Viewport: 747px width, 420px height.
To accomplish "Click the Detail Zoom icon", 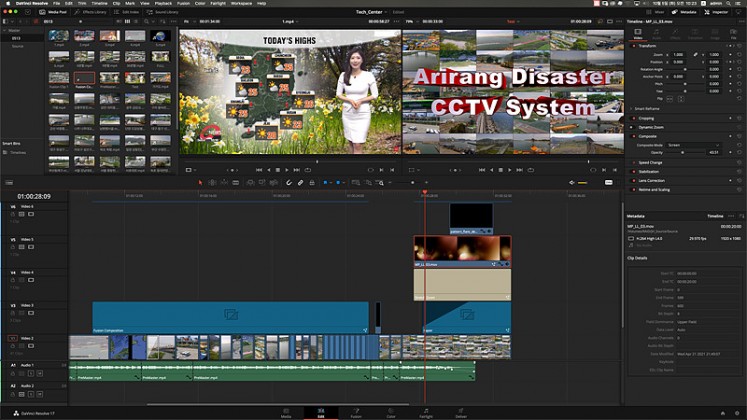I will pyautogui.click(x=368, y=182).
